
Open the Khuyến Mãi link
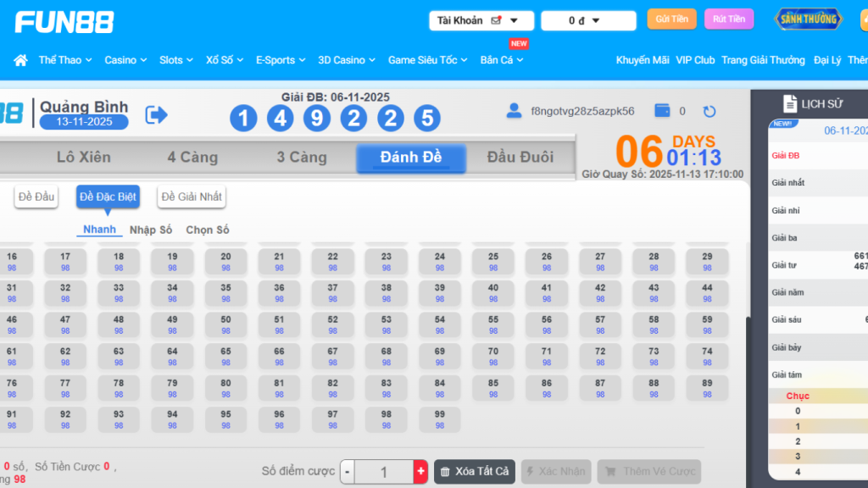coord(642,60)
